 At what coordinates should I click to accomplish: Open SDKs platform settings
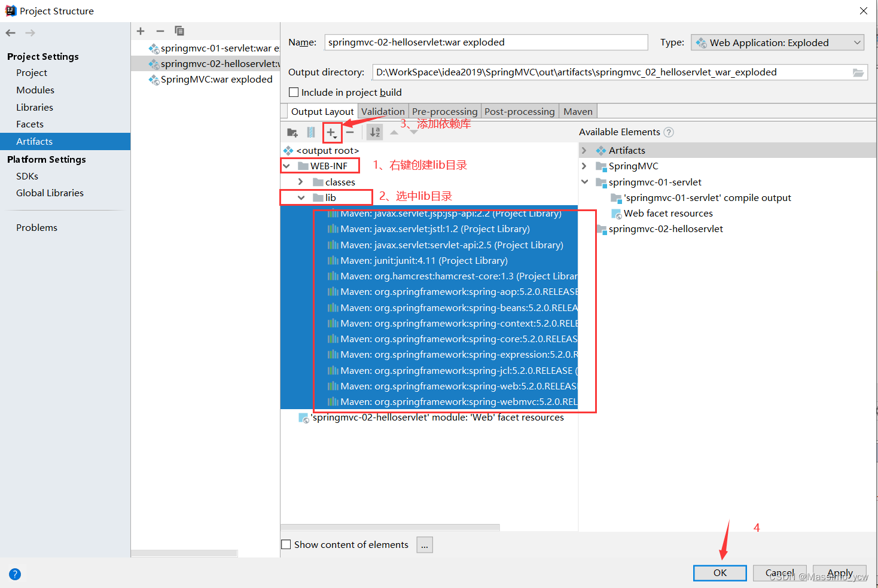(x=27, y=176)
